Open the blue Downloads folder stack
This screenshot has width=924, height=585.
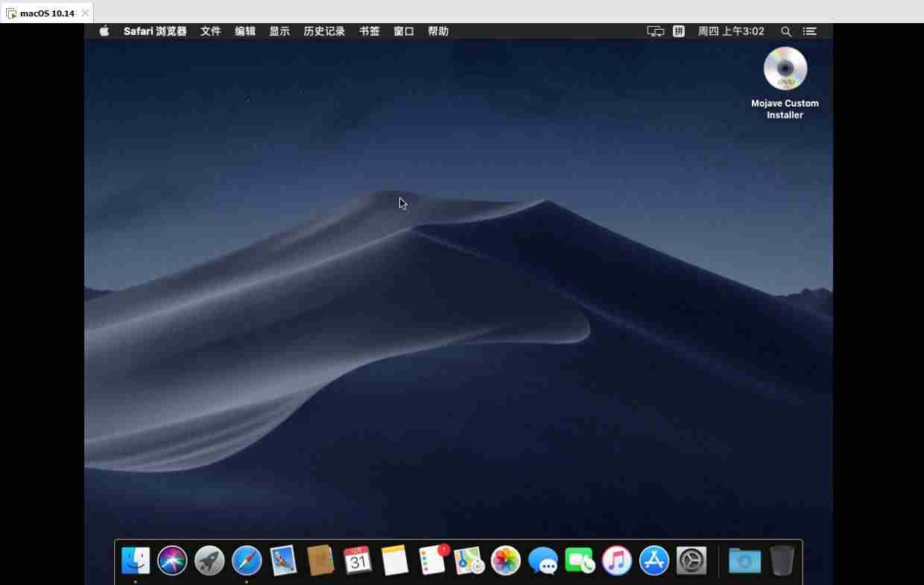tap(744, 560)
